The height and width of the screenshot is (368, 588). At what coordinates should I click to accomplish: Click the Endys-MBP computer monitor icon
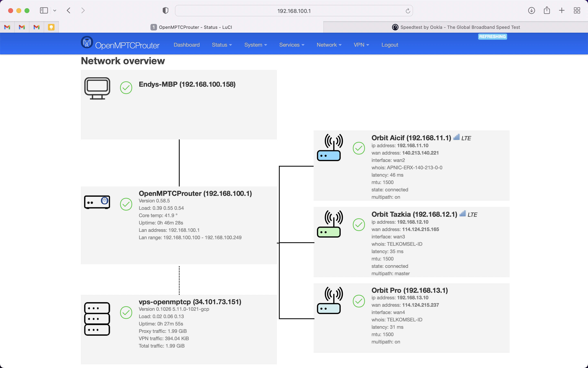pos(97,88)
